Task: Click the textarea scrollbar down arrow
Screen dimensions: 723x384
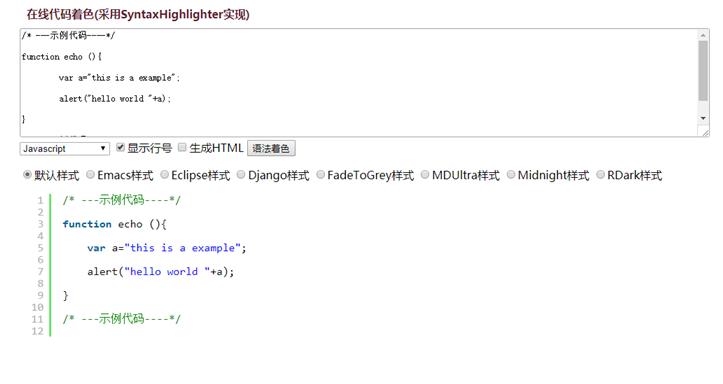Action: pos(703,118)
